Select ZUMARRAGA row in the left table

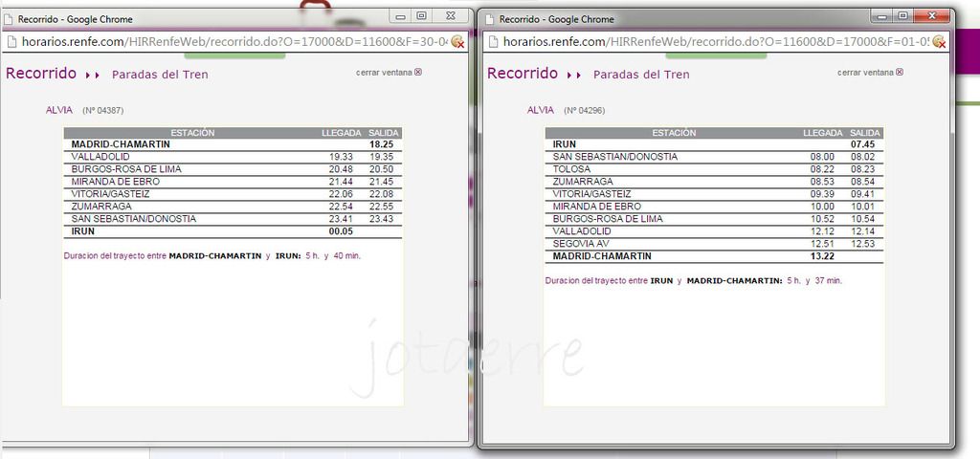233,207
